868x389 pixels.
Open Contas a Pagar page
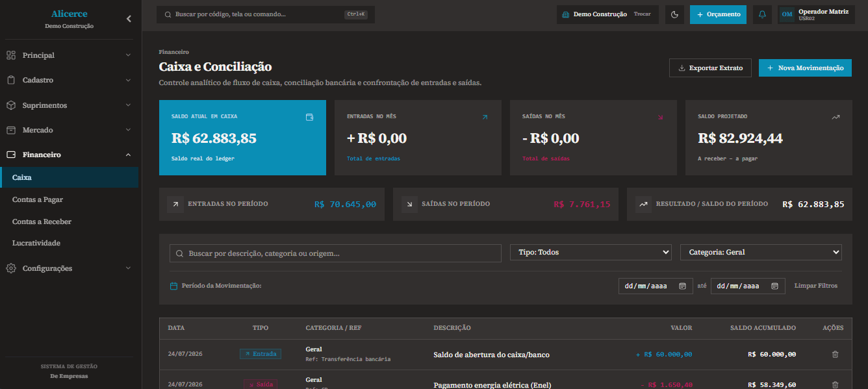38,200
